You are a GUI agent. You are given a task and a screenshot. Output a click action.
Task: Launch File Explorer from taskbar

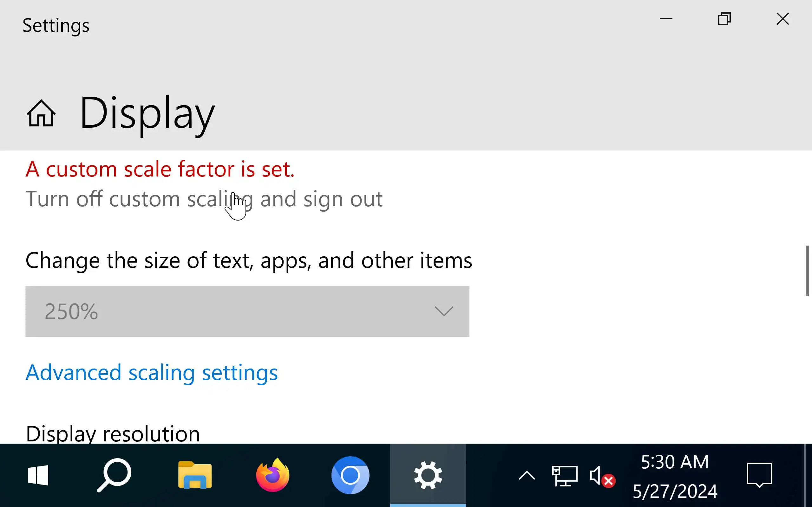tap(195, 475)
